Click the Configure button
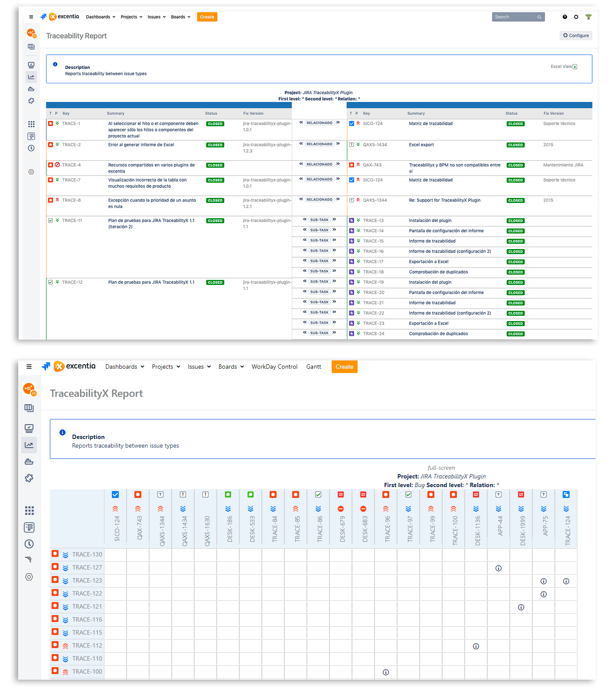Viewport: 616px width, 694px height. tap(576, 36)
